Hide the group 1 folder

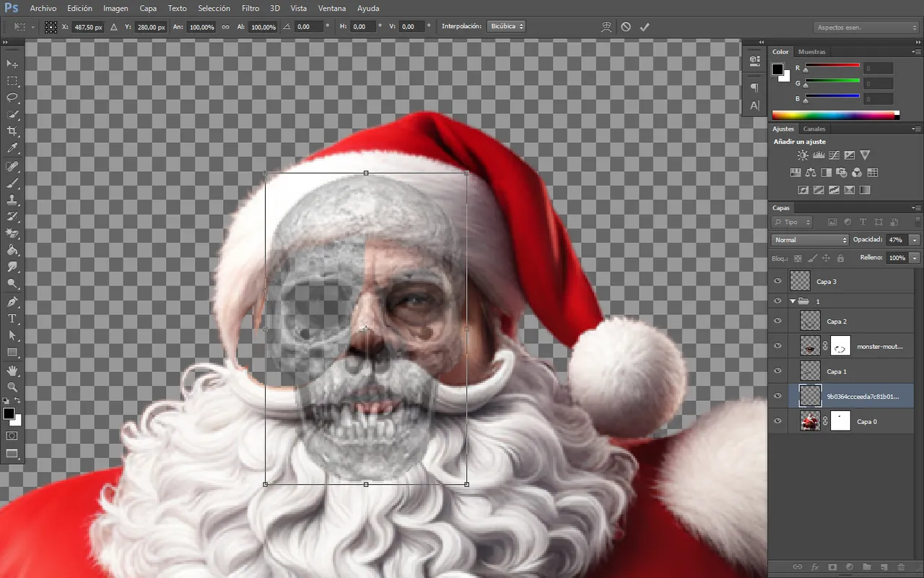pos(777,301)
